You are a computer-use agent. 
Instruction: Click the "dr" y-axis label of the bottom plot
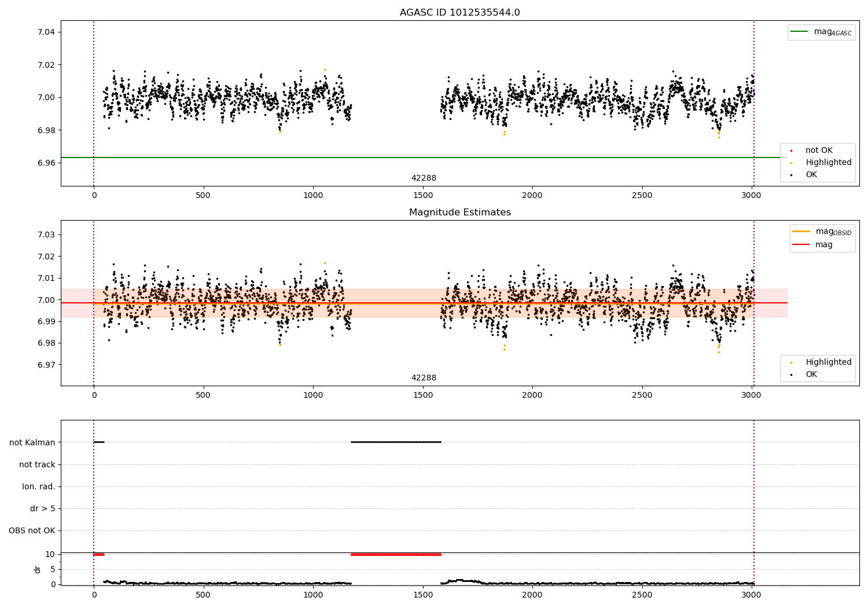tap(38, 569)
